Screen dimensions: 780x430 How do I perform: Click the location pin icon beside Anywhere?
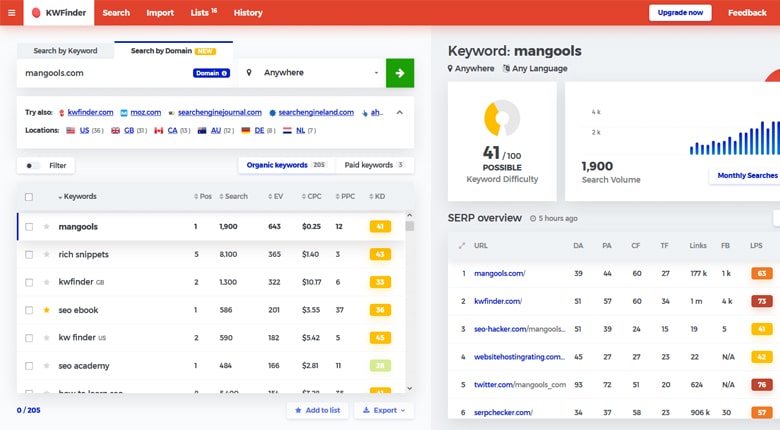click(x=249, y=73)
